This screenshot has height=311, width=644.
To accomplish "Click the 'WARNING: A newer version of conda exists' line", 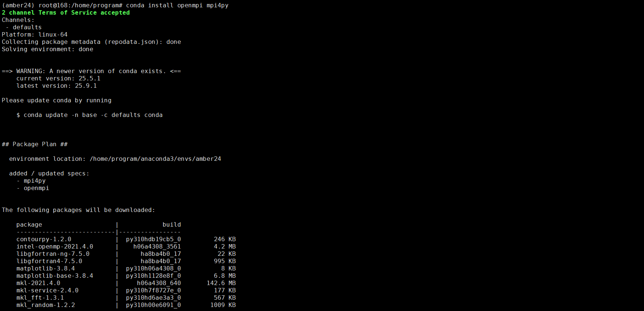I will [91, 71].
